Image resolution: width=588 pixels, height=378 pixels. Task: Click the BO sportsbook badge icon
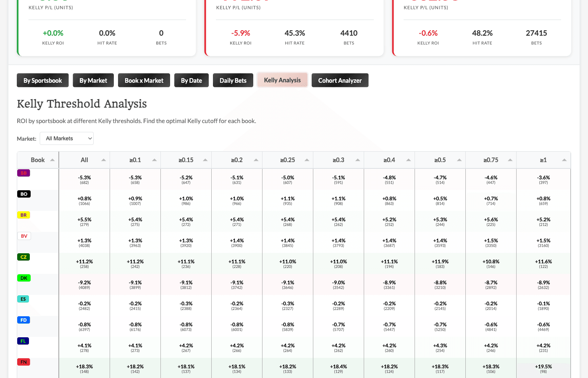tap(23, 194)
